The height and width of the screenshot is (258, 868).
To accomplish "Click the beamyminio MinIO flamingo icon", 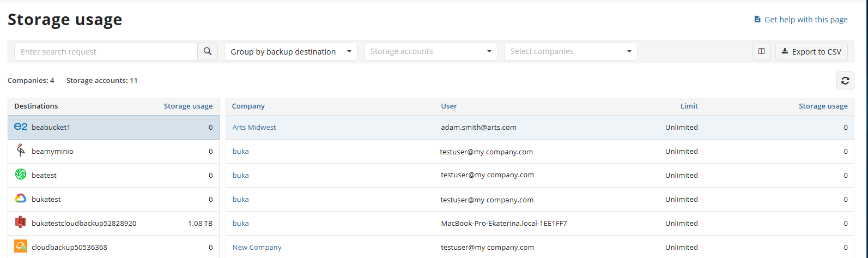I will tap(21, 151).
